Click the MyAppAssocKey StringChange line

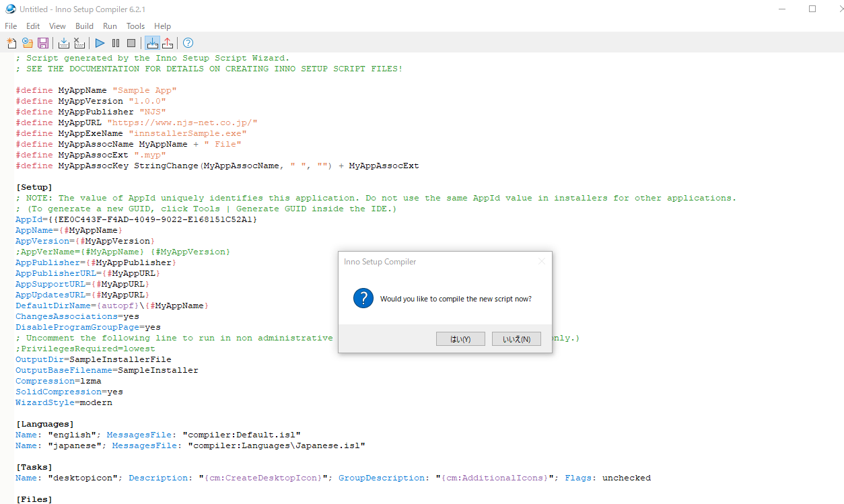[217, 166]
